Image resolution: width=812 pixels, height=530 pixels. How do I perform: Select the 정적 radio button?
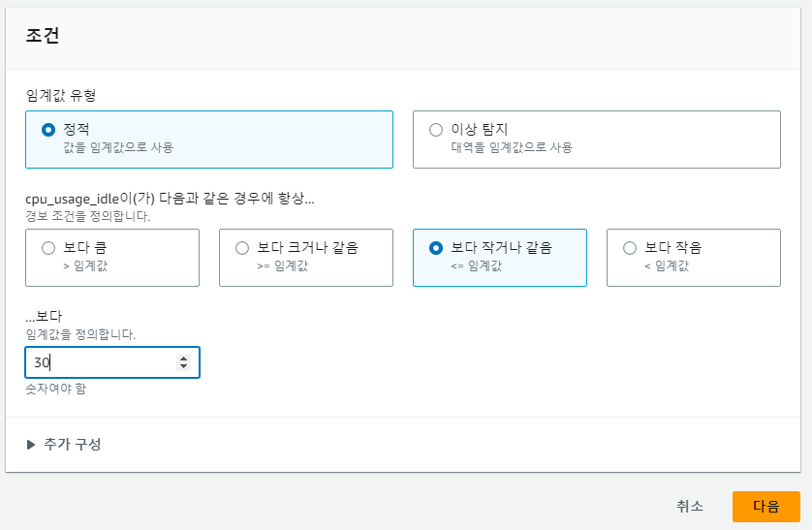coord(48,130)
